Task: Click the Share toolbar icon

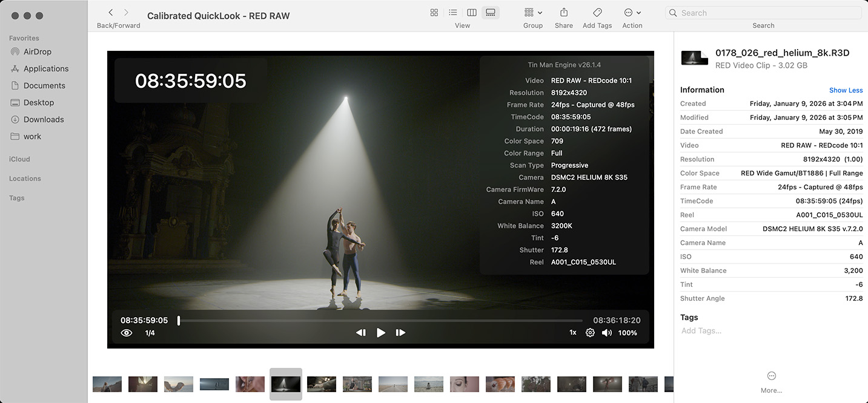Action: (563, 13)
